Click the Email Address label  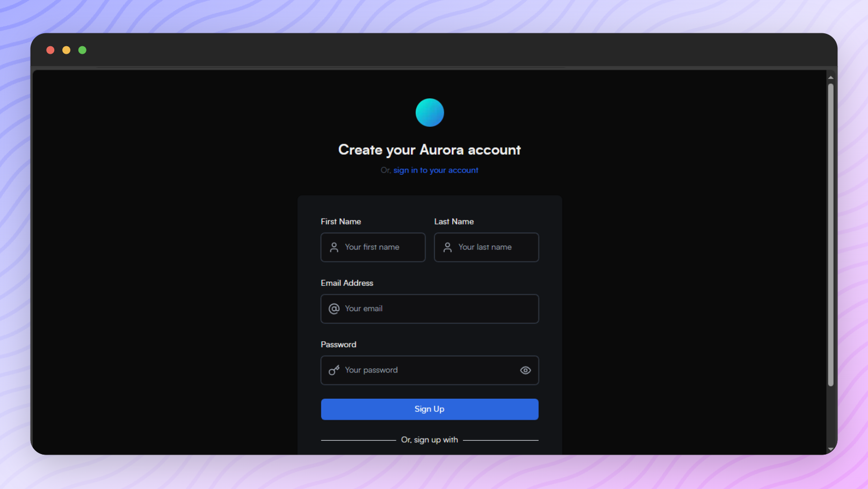347,283
